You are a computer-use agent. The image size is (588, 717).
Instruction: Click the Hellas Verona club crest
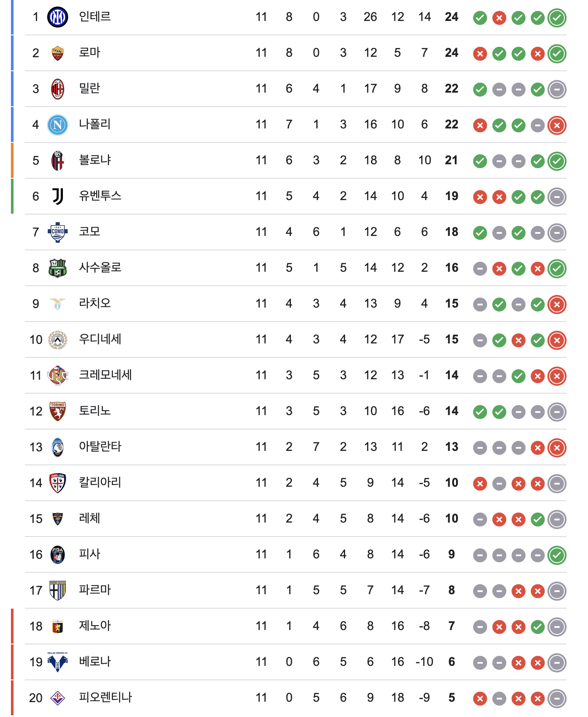pyautogui.click(x=58, y=662)
